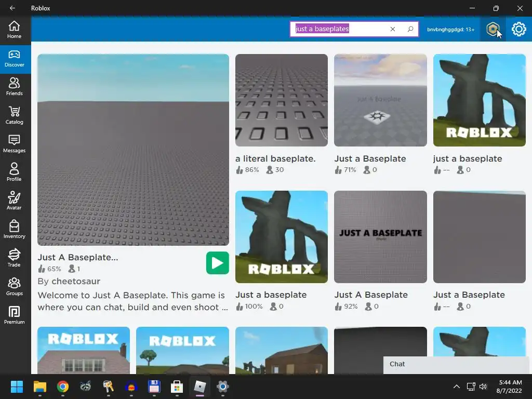Screen dimensions: 532x399
Task: Open the blue gear app in taskbar
Action: click(x=222, y=387)
